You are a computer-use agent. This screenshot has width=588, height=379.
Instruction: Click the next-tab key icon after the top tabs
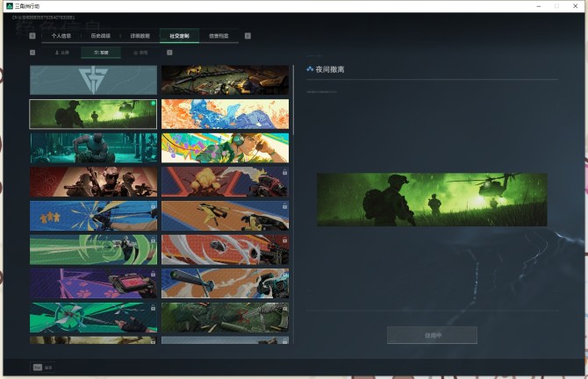tap(247, 36)
